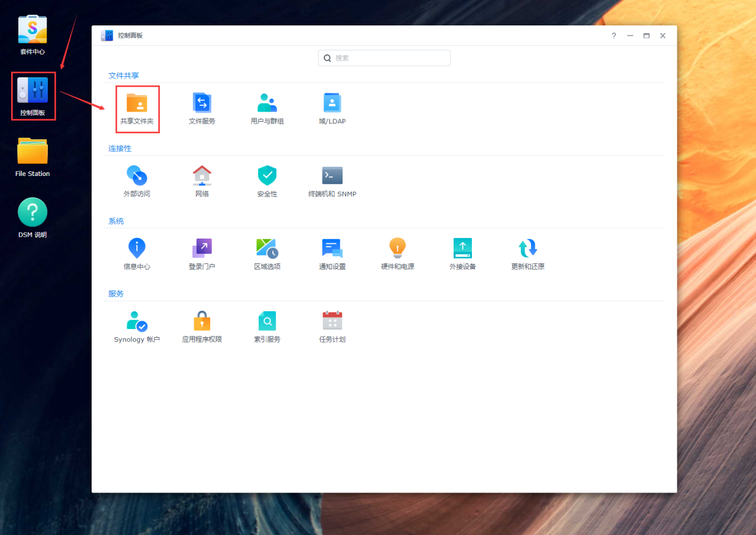The width and height of the screenshot is (756, 535).
Task: Open 信息中心 (Info Center)
Action: [137, 249]
